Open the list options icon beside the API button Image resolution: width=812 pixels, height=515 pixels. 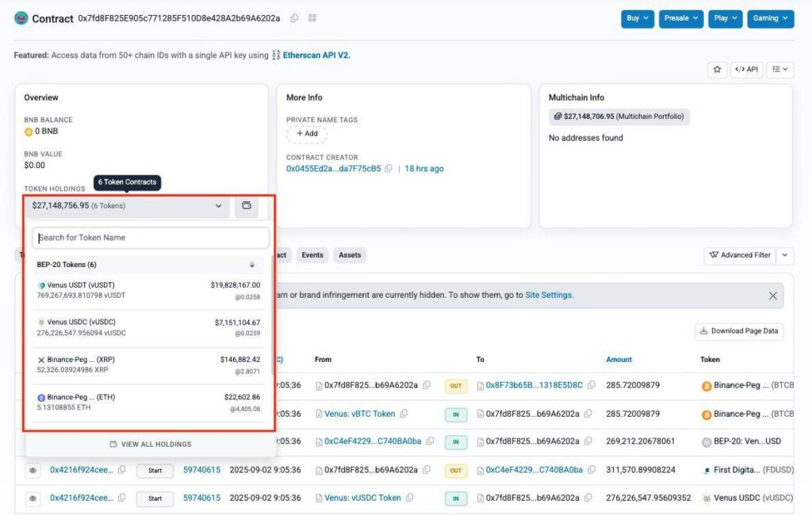(779, 70)
